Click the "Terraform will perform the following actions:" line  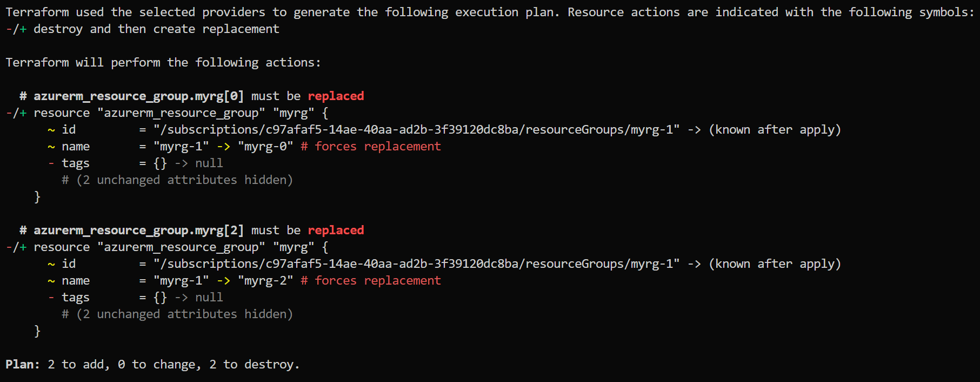point(163,62)
